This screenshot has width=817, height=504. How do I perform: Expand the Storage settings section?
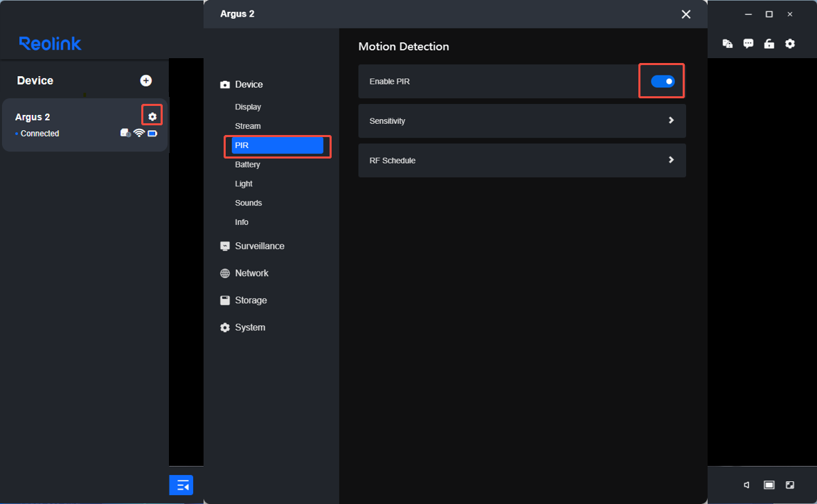click(x=251, y=300)
